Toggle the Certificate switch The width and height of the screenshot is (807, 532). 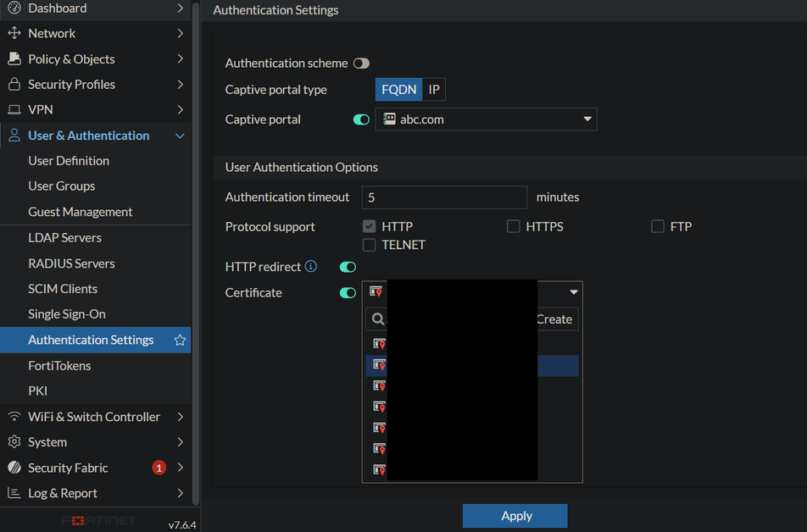coord(348,293)
